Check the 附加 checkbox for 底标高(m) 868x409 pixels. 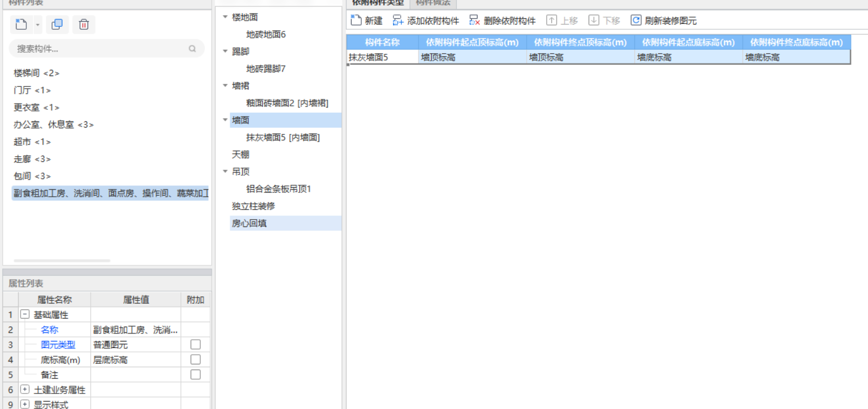click(196, 359)
